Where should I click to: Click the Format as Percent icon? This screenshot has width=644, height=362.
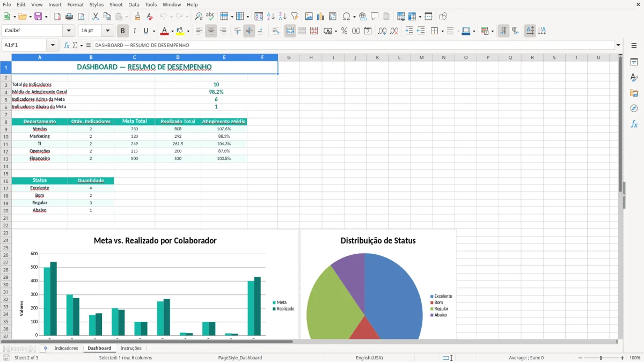(x=344, y=31)
